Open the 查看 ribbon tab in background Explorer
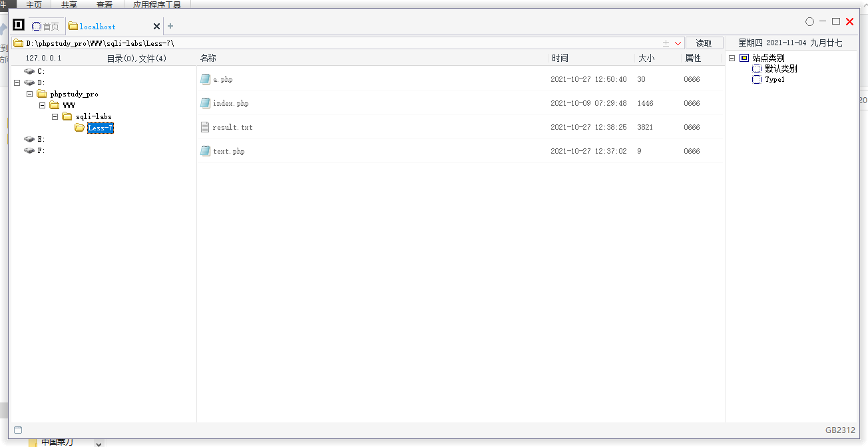Image resolution: width=868 pixels, height=447 pixels. (105, 4)
